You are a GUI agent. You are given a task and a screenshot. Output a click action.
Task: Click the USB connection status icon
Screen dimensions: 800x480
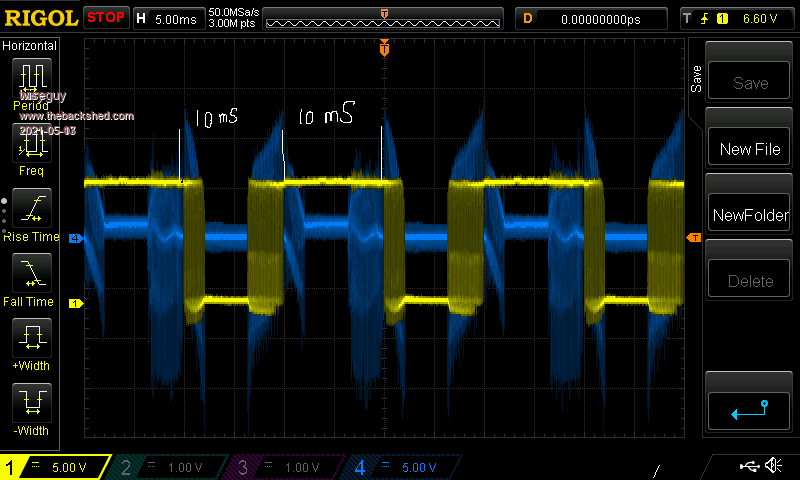pyautogui.click(x=748, y=466)
